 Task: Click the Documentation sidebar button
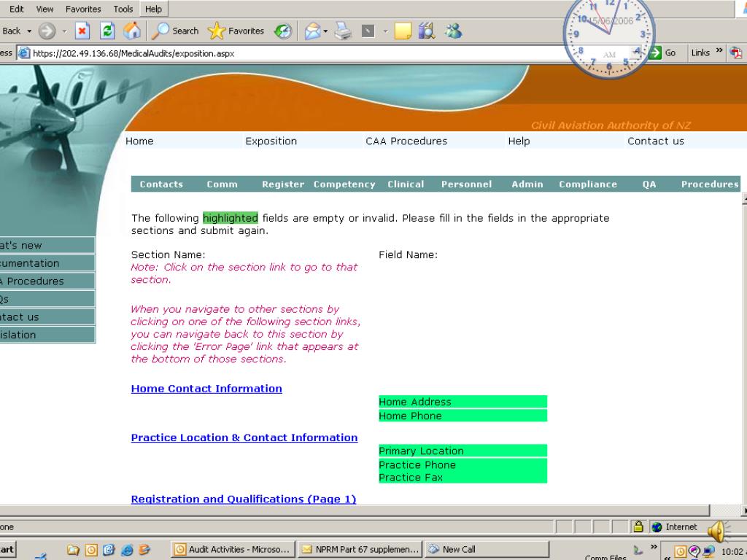point(47,263)
